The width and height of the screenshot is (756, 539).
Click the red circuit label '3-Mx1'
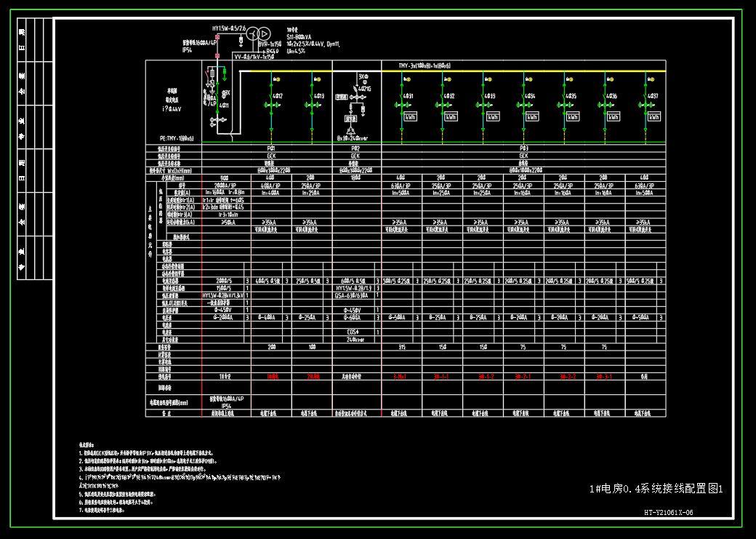pyautogui.click(x=399, y=377)
